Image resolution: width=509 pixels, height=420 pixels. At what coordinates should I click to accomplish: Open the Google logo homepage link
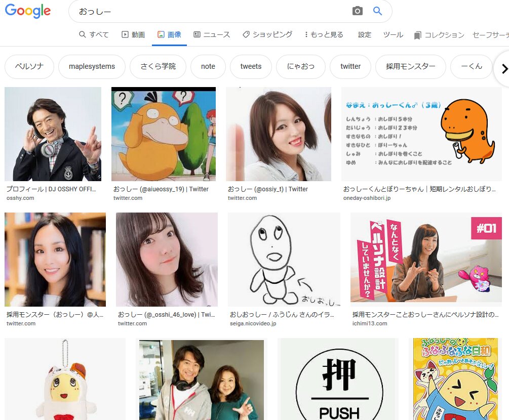pyautogui.click(x=28, y=11)
